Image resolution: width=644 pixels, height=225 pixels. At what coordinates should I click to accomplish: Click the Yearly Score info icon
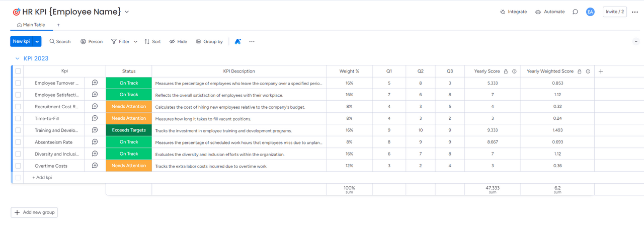(x=514, y=71)
